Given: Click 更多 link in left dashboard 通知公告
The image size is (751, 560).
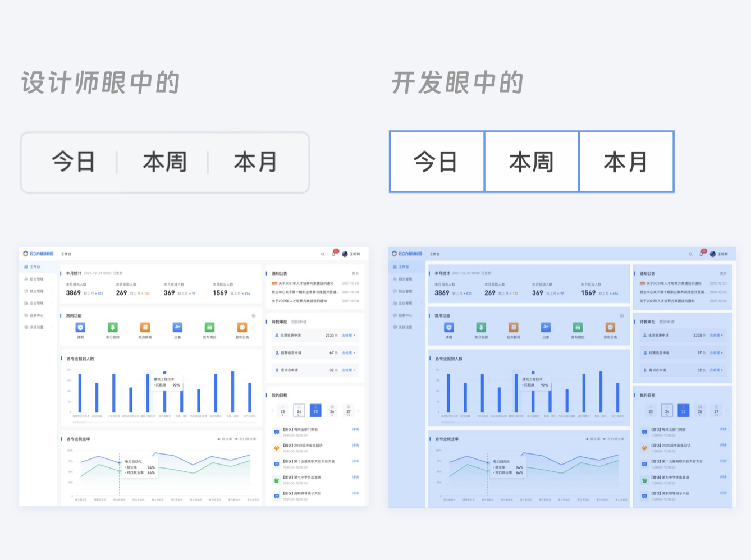Looking at the screenshot, I should [355, 274].
